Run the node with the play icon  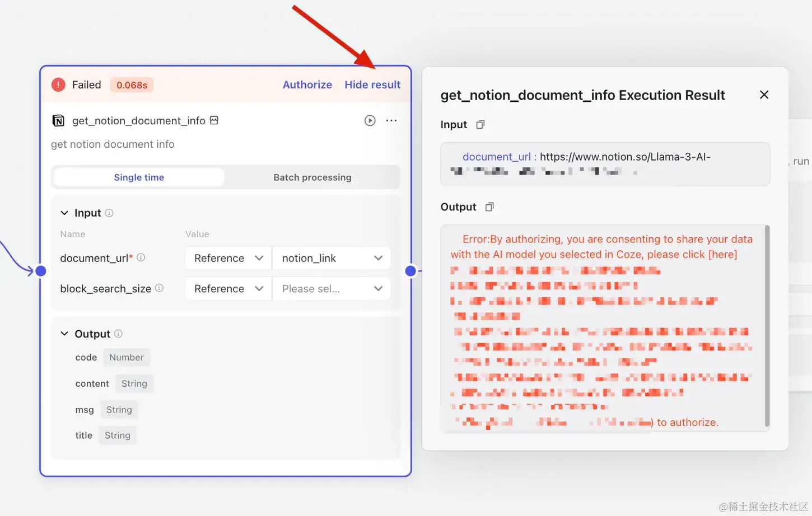(x=370, y=120)
